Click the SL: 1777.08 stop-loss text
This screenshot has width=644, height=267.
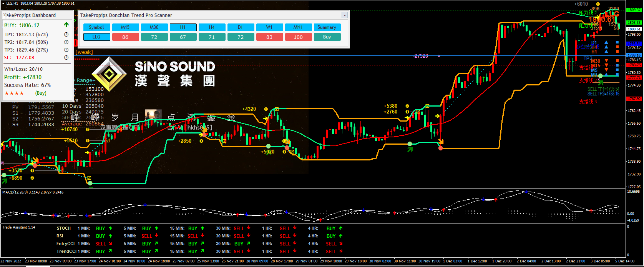(19, 57)
